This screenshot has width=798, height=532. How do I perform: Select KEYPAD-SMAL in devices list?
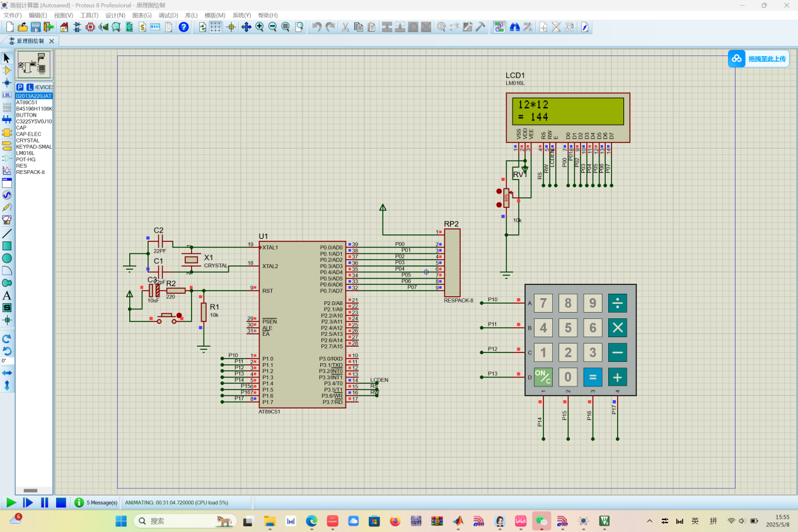pos(34,146)
